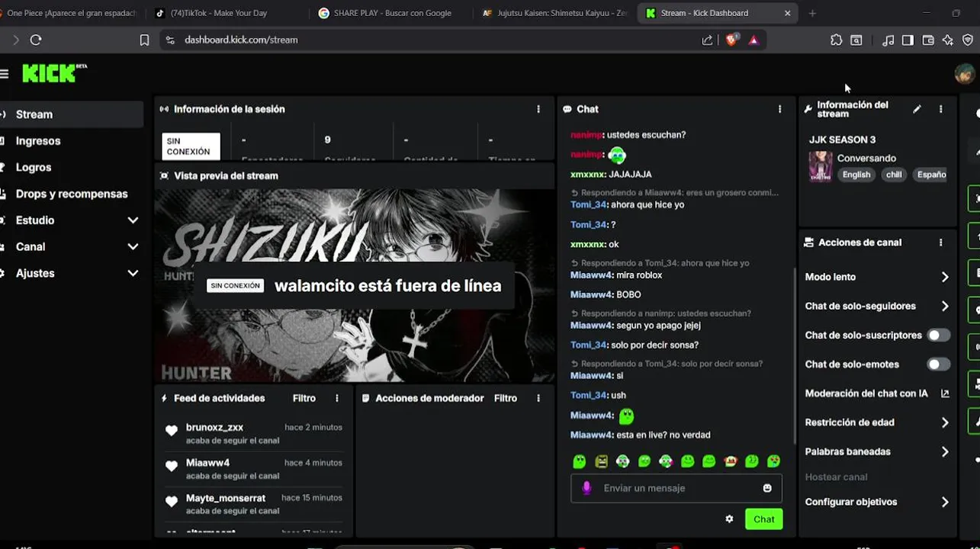
Task: Click the stream preview thumbnail
Action: (355, 285)
